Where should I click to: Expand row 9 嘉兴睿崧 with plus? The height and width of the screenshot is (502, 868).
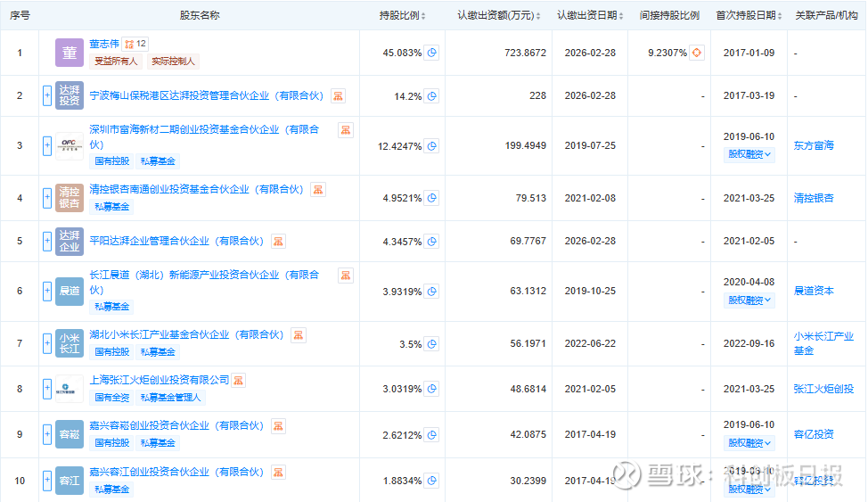pos(47,434)
